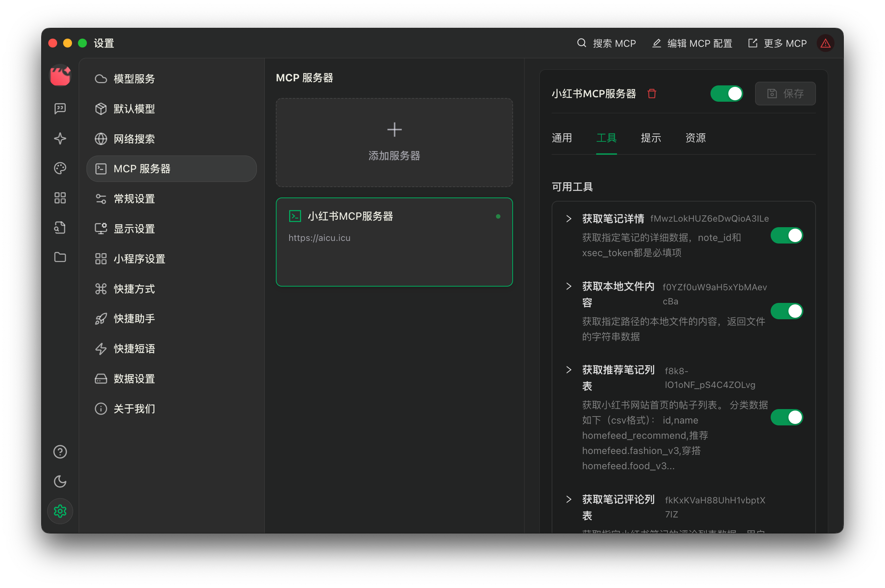Open the palette painting icon in sidebar
The height and width of the screenshot is (588, 885).
(x=60, y=168)
